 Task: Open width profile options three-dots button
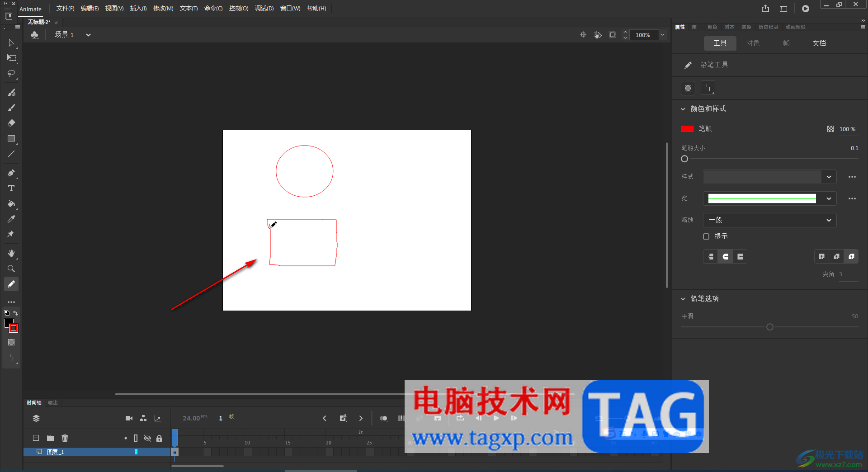tap(852, 198)
